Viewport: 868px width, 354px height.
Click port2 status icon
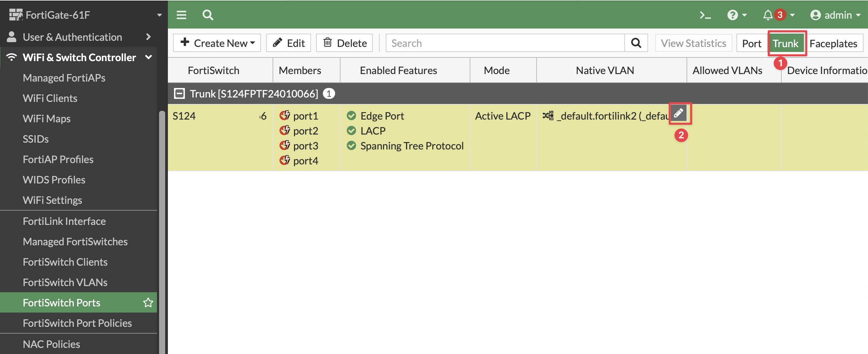285,130
